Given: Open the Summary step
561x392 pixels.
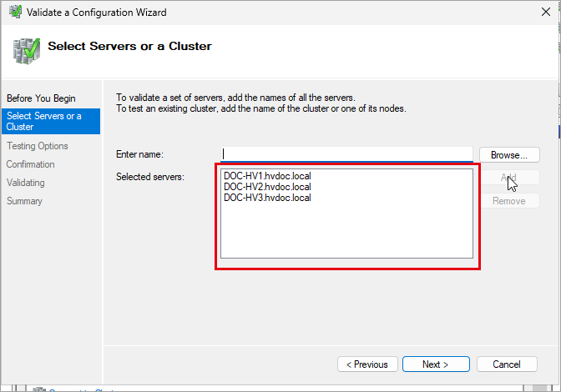Looking at the screenshot, I should click(24, 201).
